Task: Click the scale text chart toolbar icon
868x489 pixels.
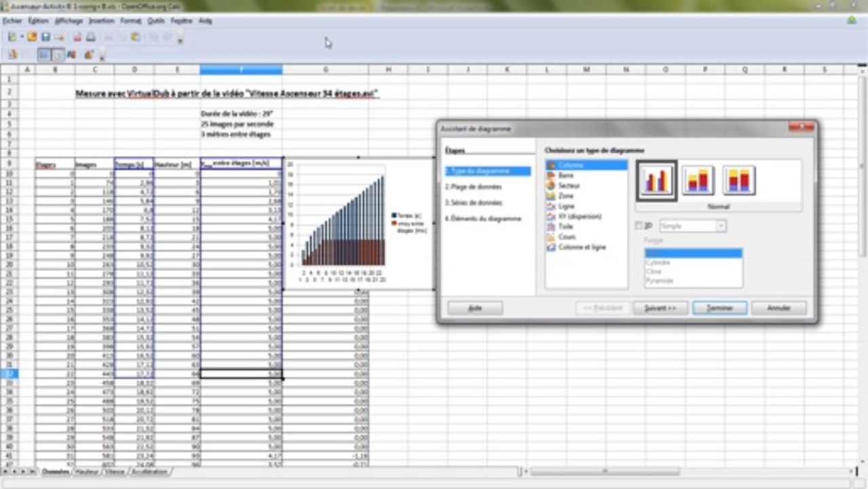Action: [72, 54]
